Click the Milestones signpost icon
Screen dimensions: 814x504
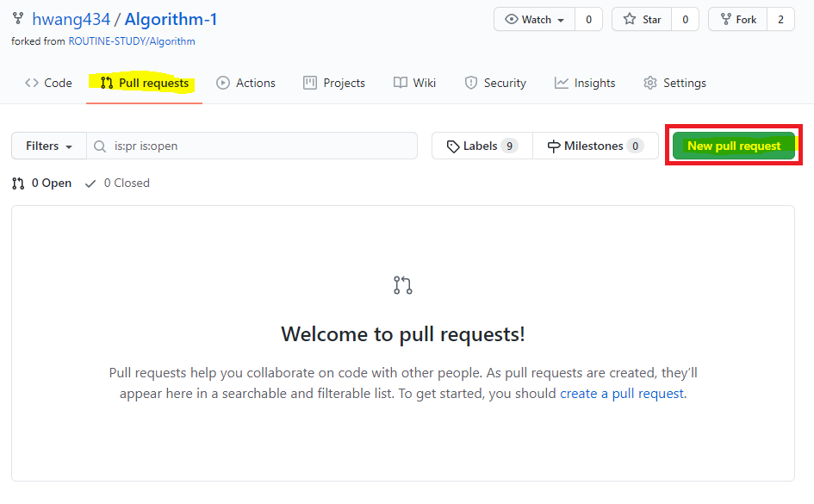pyautogui.click(x=554, y=146)
